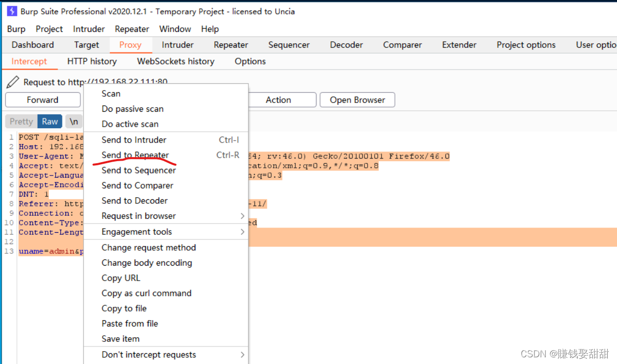This screenshot has height=364, width=617.
Task: Choose Copy URL
Action: (x=165, y=279)
